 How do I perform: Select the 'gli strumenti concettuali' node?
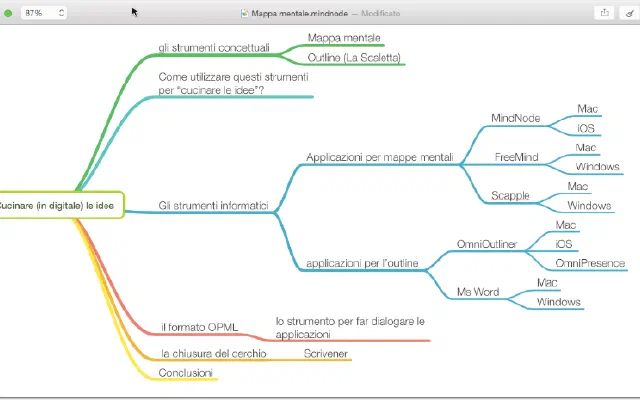214,48
